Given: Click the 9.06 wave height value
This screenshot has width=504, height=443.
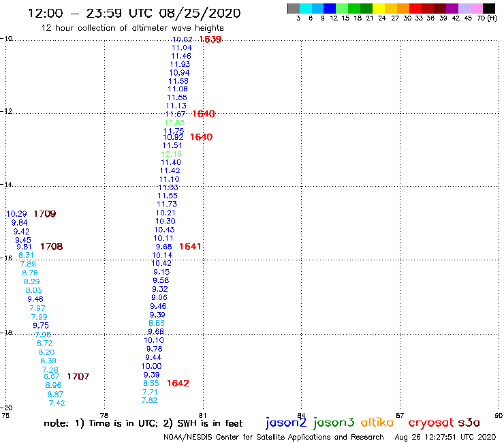Looking at the screenshot, I should tap(159, 298).
